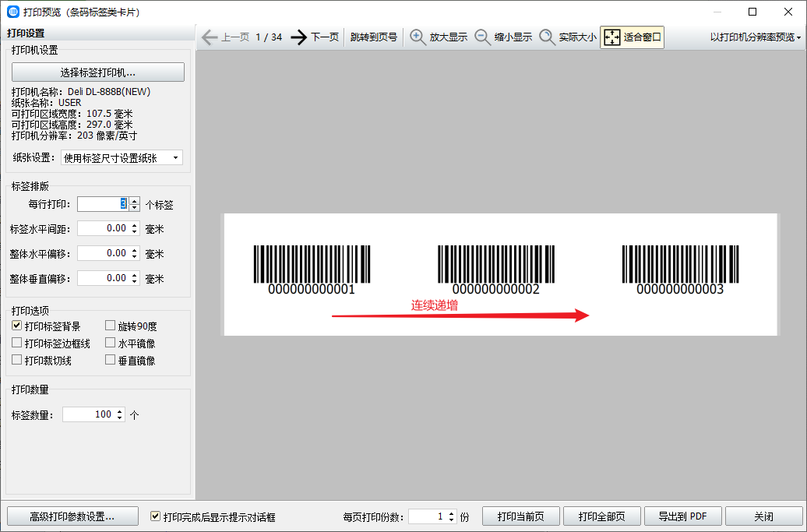807x532 pixels.
Task: Click 整体垂直偏移 spinner arrows
Action: point(134,278)
